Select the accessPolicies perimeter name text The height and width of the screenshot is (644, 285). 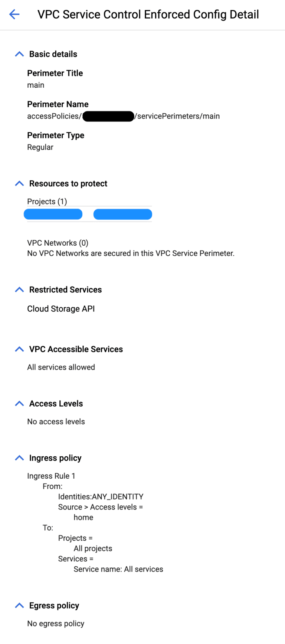tap(124, 116)
